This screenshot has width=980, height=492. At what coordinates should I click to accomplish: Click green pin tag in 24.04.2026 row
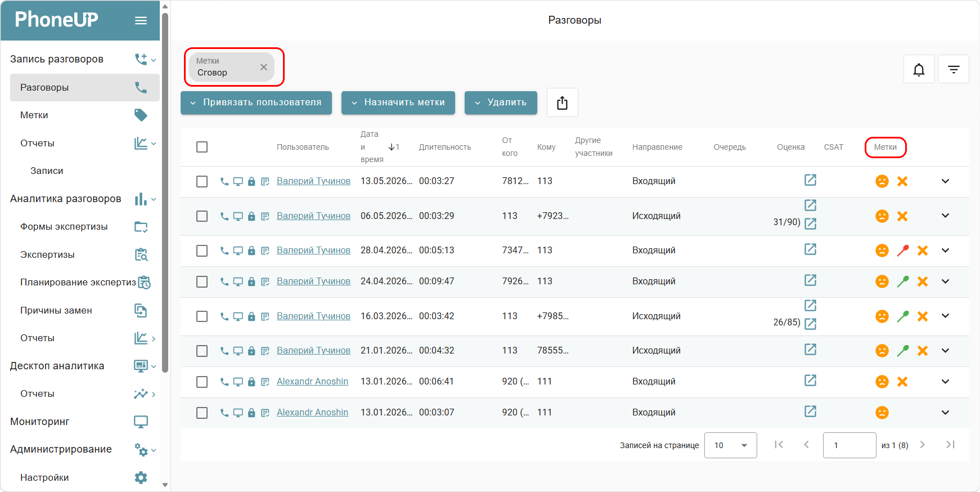[902, 281]
